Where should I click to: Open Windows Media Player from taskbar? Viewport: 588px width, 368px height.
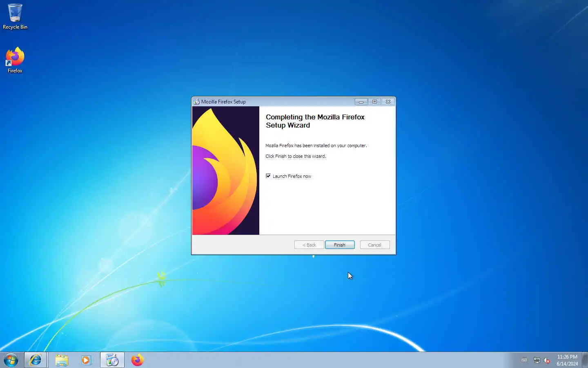(87, 360)
